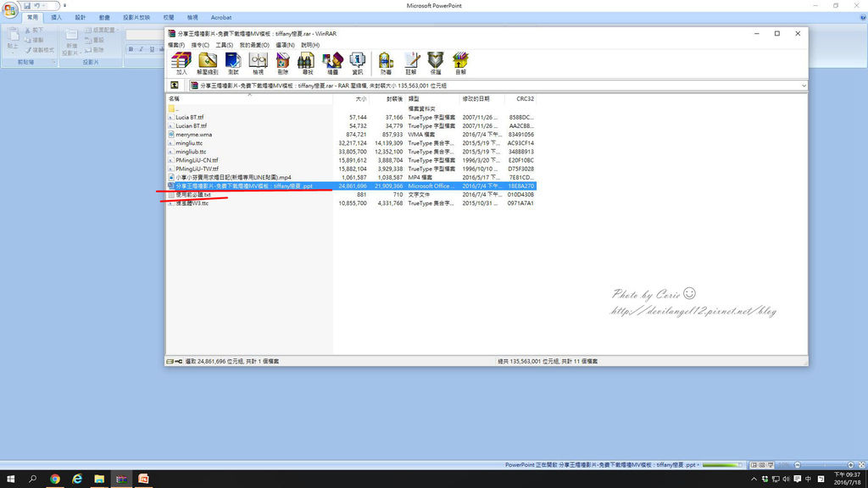Viewport: 868px width, 488px height.
Task: Switch to the Acrobat ribbon tab
Action: point(221,18)
